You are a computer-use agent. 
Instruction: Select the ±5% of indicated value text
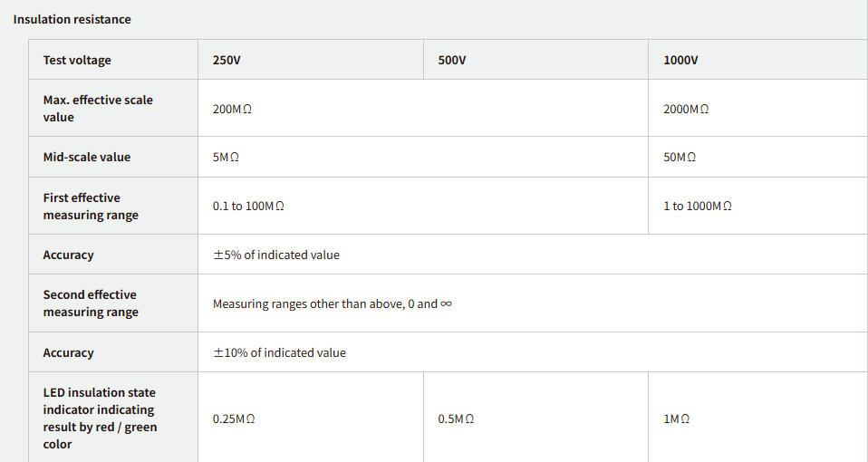[x=276, y=255]
